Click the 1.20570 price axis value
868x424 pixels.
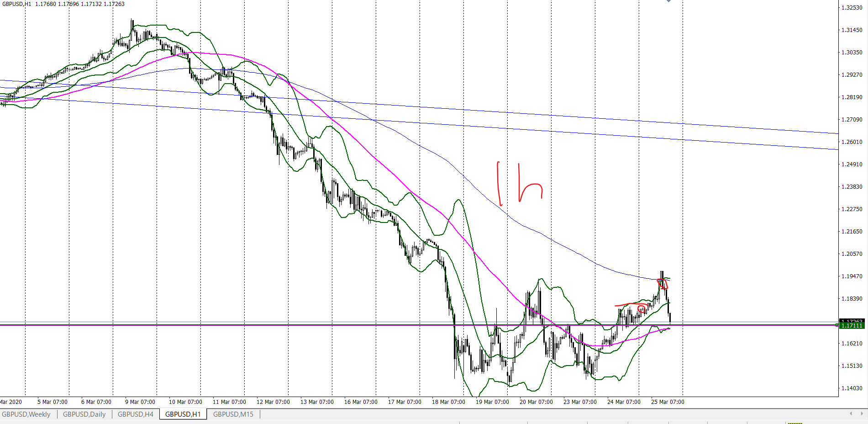pyautogui.click(x=852, y=254)
